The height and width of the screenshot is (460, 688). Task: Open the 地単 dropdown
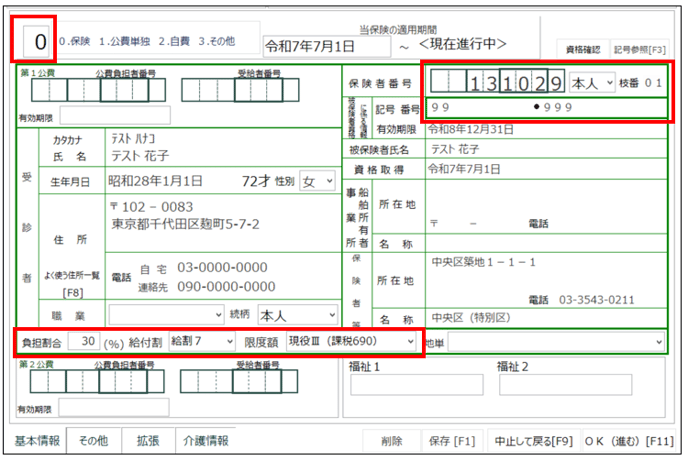(556, 342)
